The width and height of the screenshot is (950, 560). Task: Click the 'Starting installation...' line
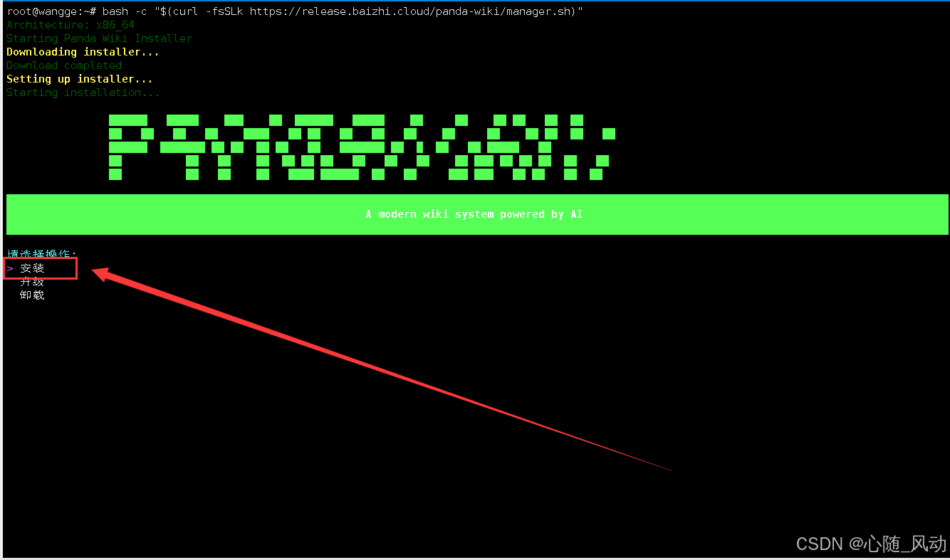[83, 93]
